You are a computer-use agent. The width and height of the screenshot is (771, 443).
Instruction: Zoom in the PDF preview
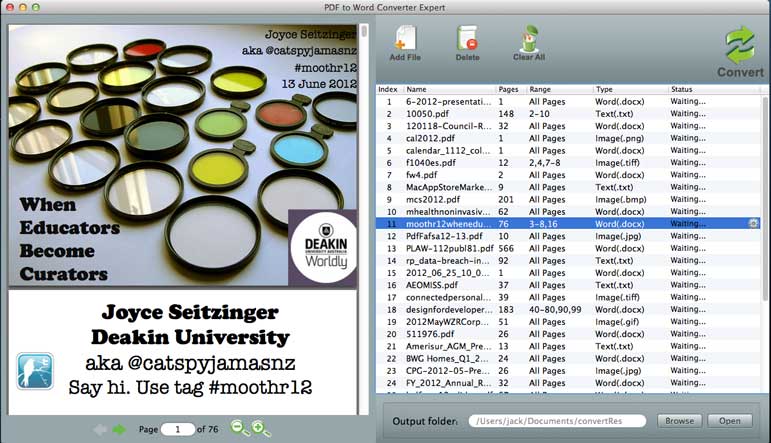[261, 428]
